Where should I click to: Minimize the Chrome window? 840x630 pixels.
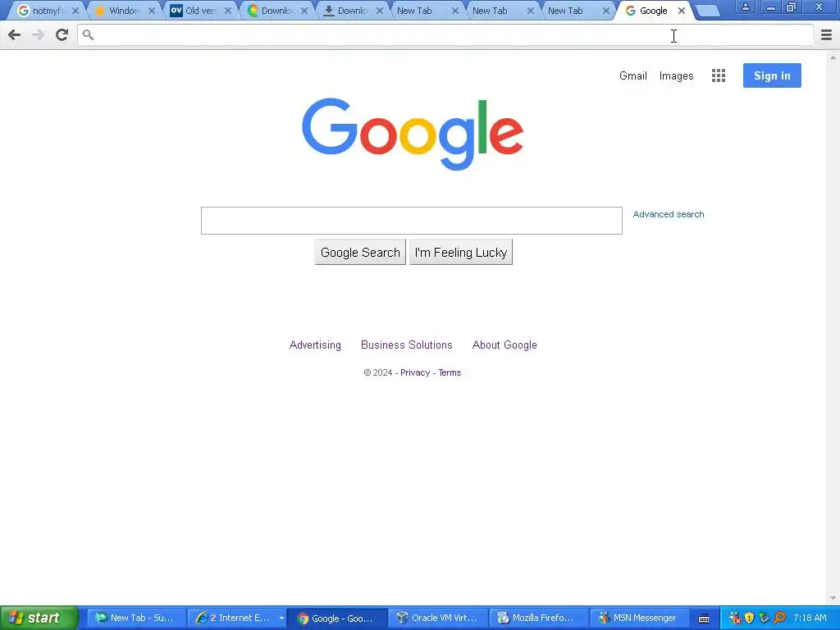[x=771, y=7]
